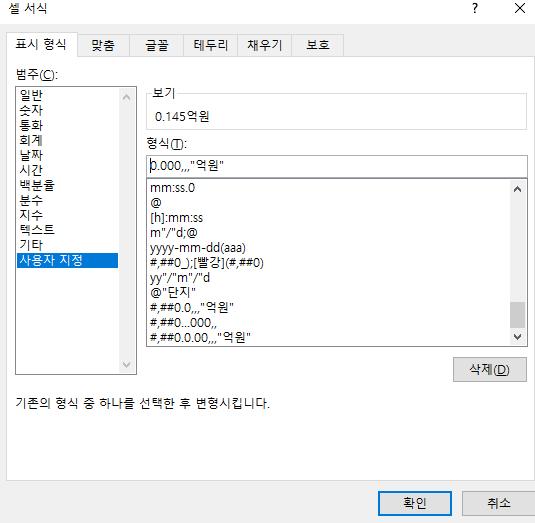
Task: Click the help question mark icon
Action: [475, 8]
